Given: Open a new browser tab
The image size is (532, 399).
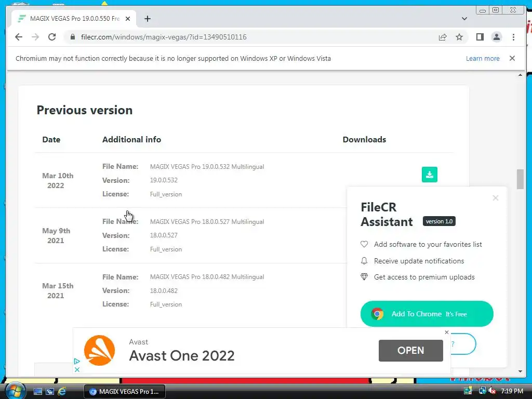Looking at the screenshot, I should click(x=147, y=19).
